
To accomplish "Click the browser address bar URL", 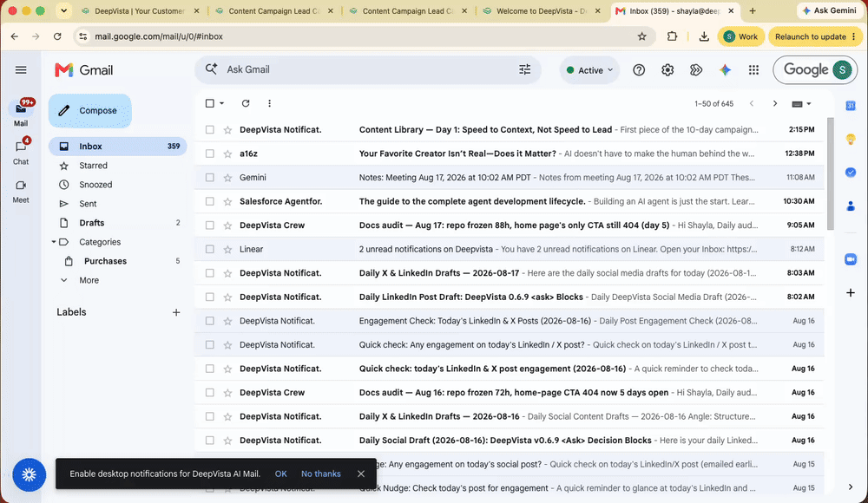I will 158,36.
